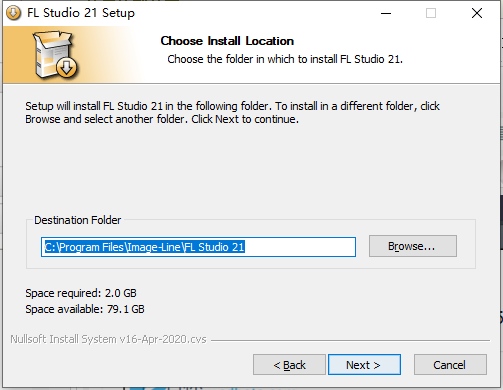Viewport: 503px width, 390px height.
Task: Open the Browse... folder picker
Action: (x=413, y=246)
